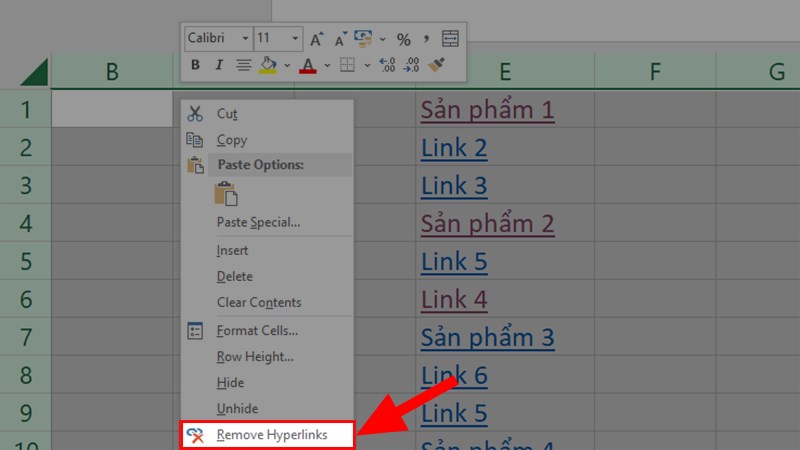Screen dimensions: 800x450
Task: Toggle center alignment in mini toolbar
Action: point(243,66)
